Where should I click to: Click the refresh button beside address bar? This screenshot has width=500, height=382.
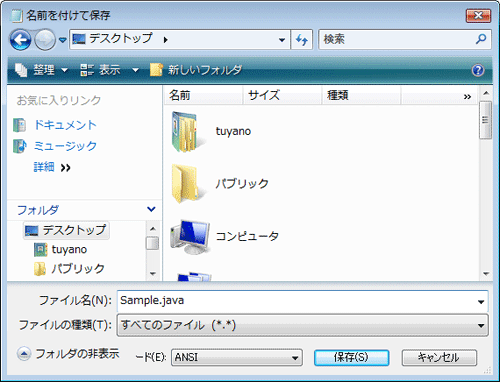pyautogui.click(x=302, y=40)
